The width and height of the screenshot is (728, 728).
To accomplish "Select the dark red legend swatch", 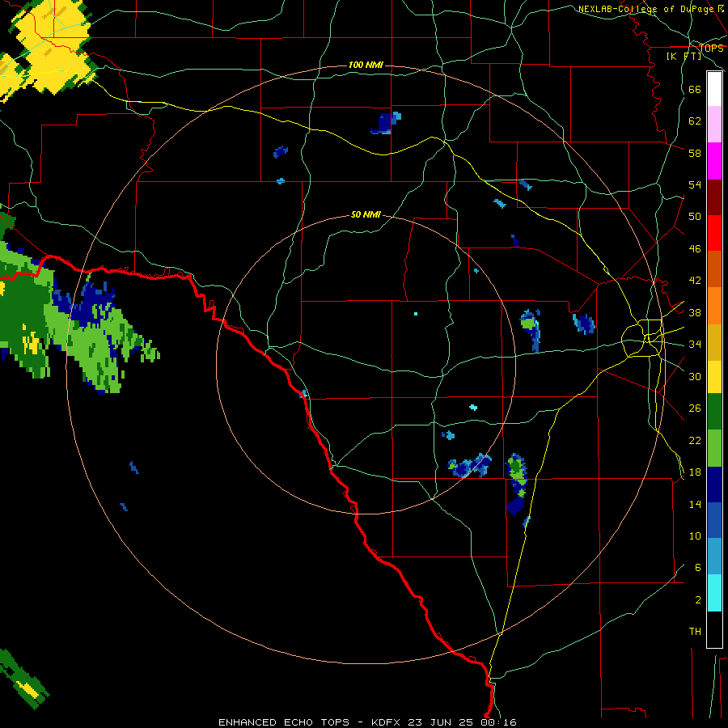I will point(714,197).
